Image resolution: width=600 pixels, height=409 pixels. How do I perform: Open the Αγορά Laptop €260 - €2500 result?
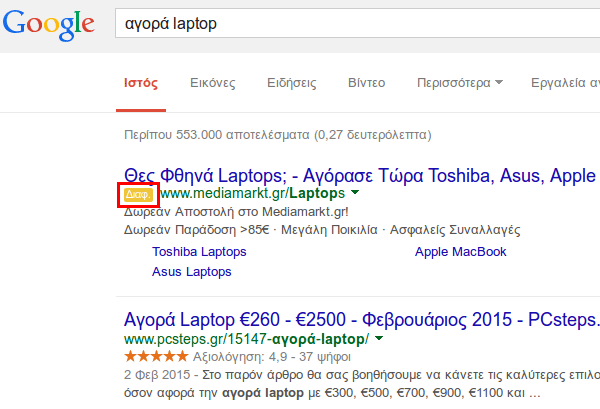point(362,320)
